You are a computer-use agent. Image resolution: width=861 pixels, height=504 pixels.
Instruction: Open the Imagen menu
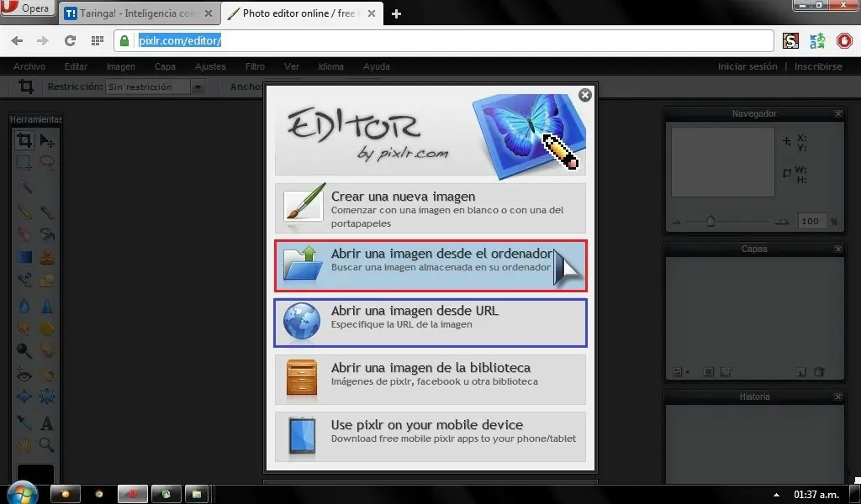pos(121,66)
